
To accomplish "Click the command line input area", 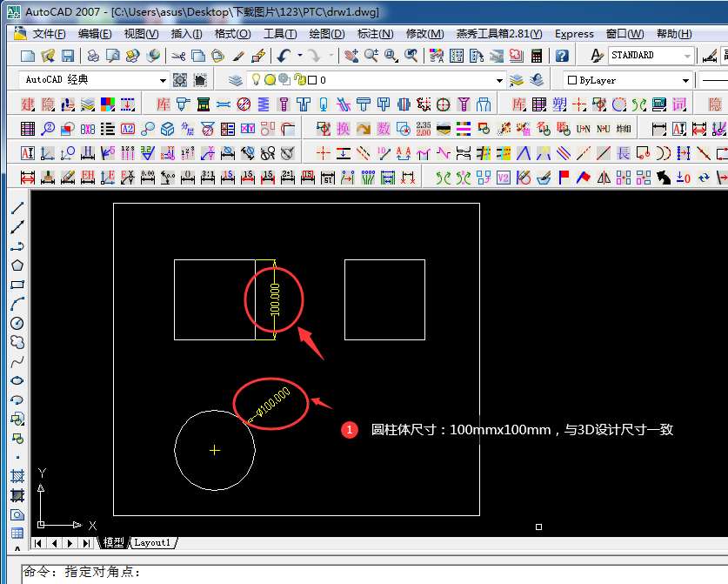I will tap(374, 574).
